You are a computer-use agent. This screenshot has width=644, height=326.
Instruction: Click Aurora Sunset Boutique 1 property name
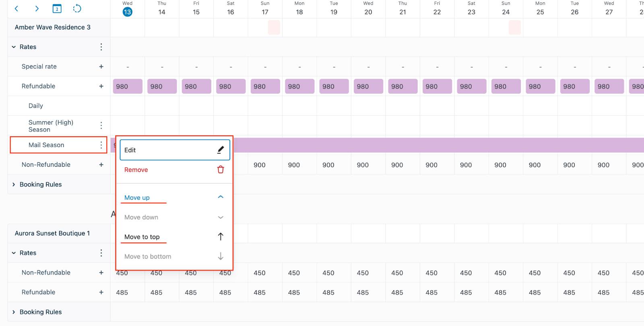[52, 233]
